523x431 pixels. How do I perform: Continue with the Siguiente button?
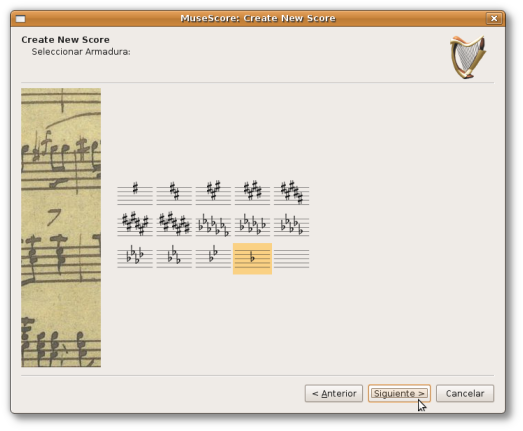tap(399, 394)
